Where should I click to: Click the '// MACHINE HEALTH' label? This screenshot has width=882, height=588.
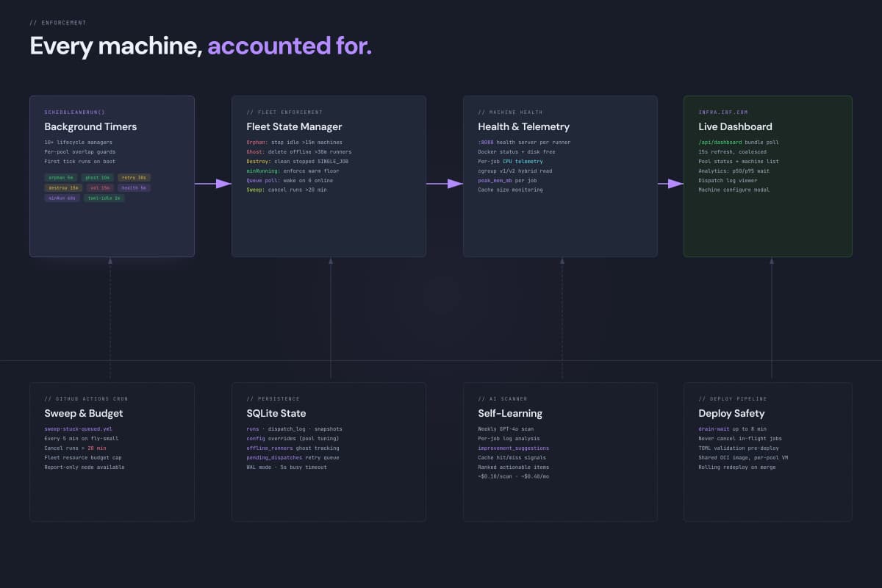(x=510, y=112)
